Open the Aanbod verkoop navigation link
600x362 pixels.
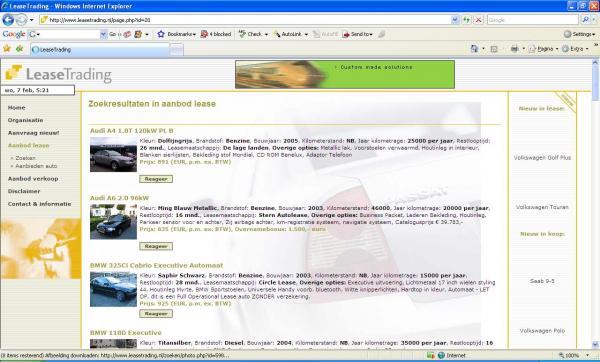coord(33,179)
